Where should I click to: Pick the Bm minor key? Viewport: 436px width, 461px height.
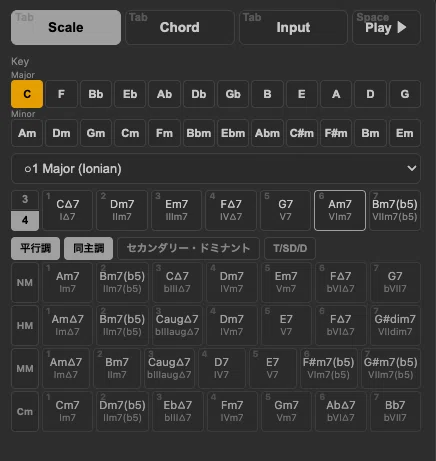click(370, 133)
